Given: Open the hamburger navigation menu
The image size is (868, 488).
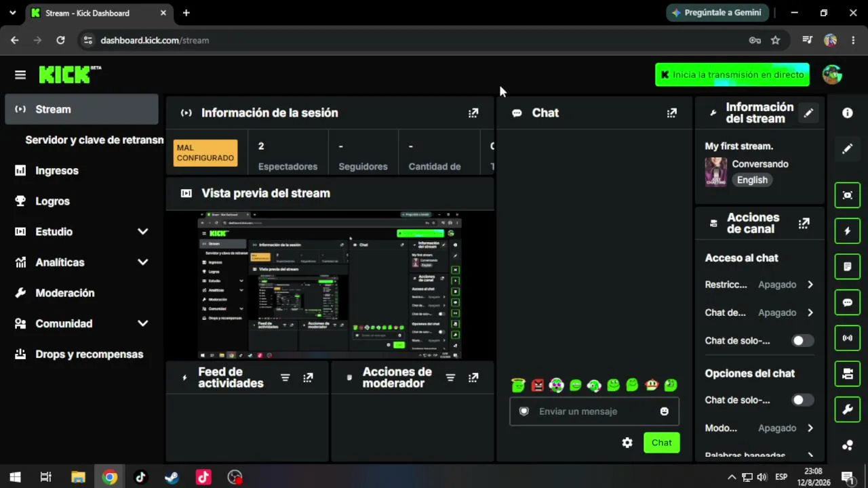Looking at the screenshot, I should (20, 75).
